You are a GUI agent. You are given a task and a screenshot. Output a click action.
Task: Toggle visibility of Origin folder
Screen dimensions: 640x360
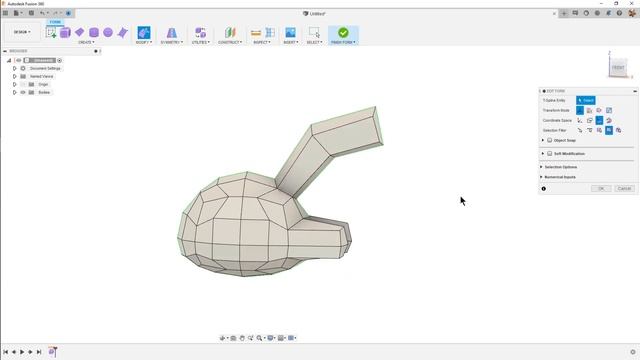pyautogui.click(x=23, y=84)
